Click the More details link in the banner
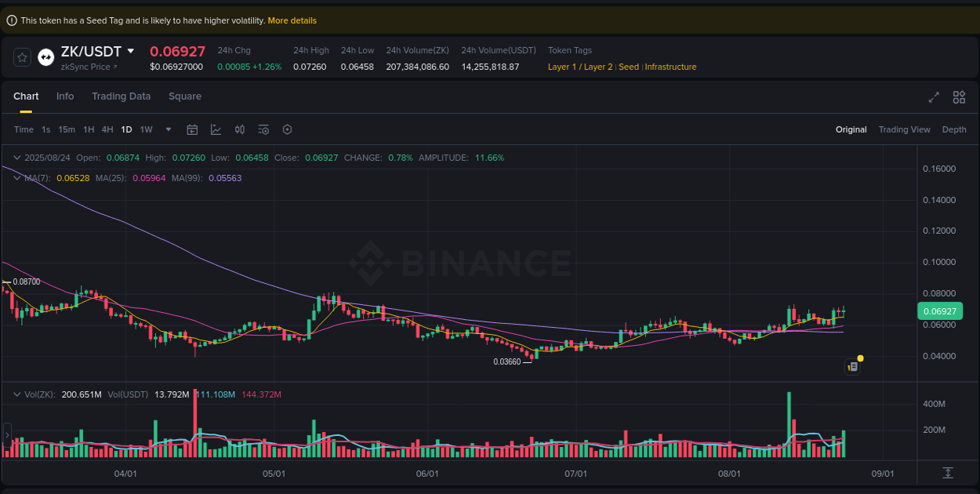980x494 pixels. pyautogui.click(x=292, y=20)
